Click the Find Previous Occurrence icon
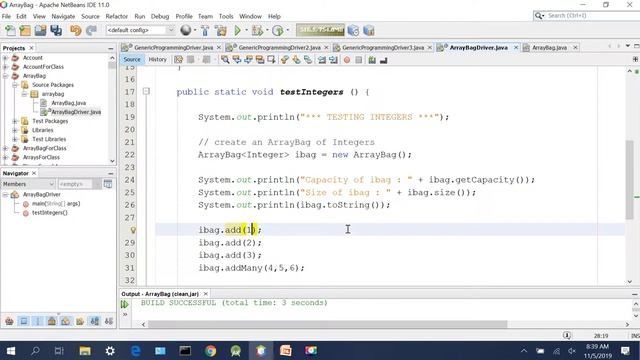This screenshot has height=360, width=640. [237, 60]
